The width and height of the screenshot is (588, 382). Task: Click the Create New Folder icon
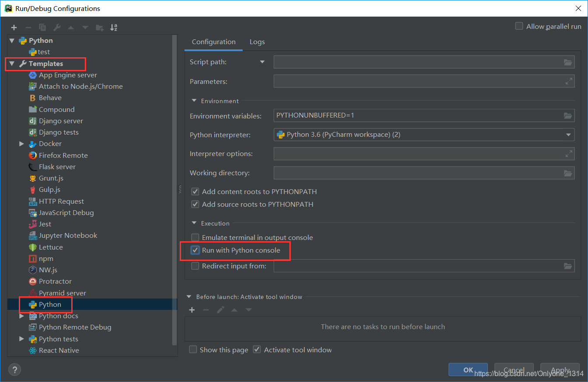pos(100,28)
